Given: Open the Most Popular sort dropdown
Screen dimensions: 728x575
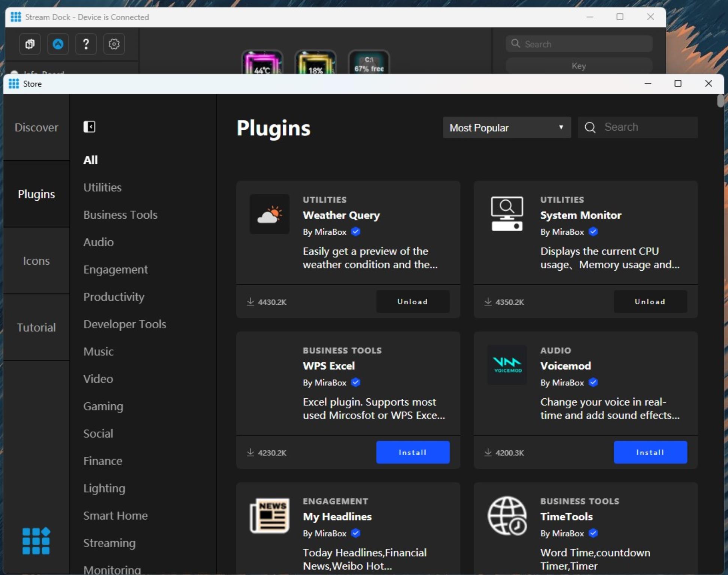Looking at the screenshot, I should pos(507,128).
